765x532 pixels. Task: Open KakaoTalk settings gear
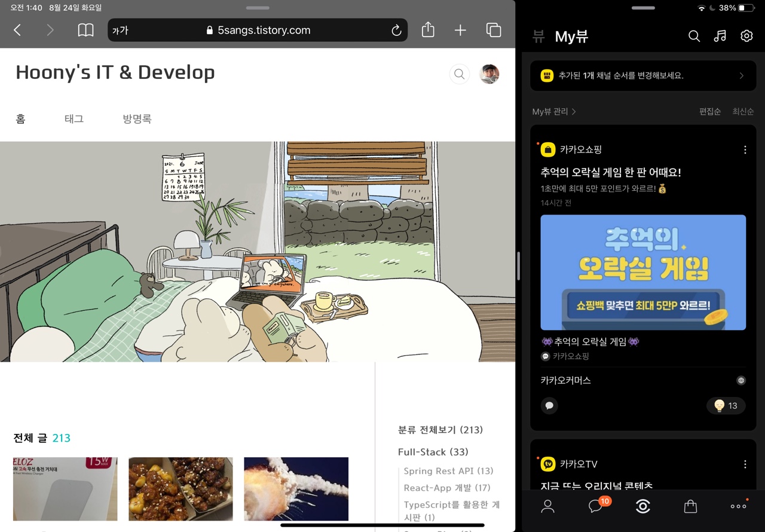pyautogui.click(x=746, y=36)
